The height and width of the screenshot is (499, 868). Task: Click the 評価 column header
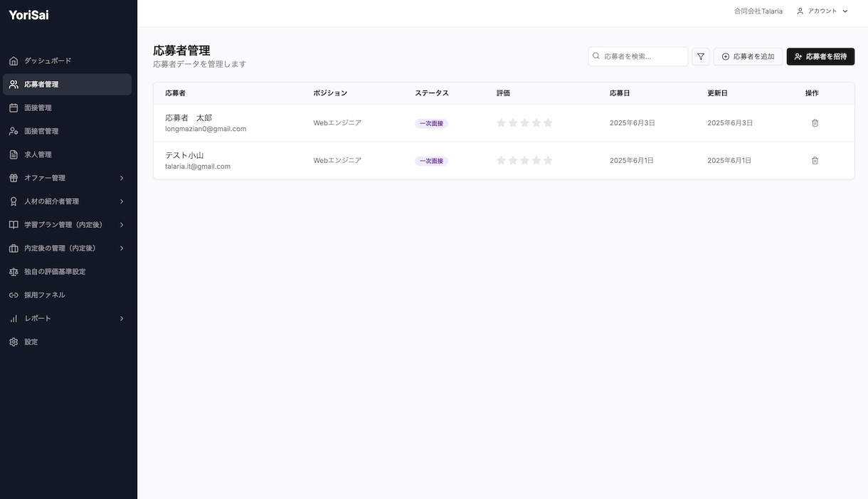pyautogui.click(x=503, y=93)
